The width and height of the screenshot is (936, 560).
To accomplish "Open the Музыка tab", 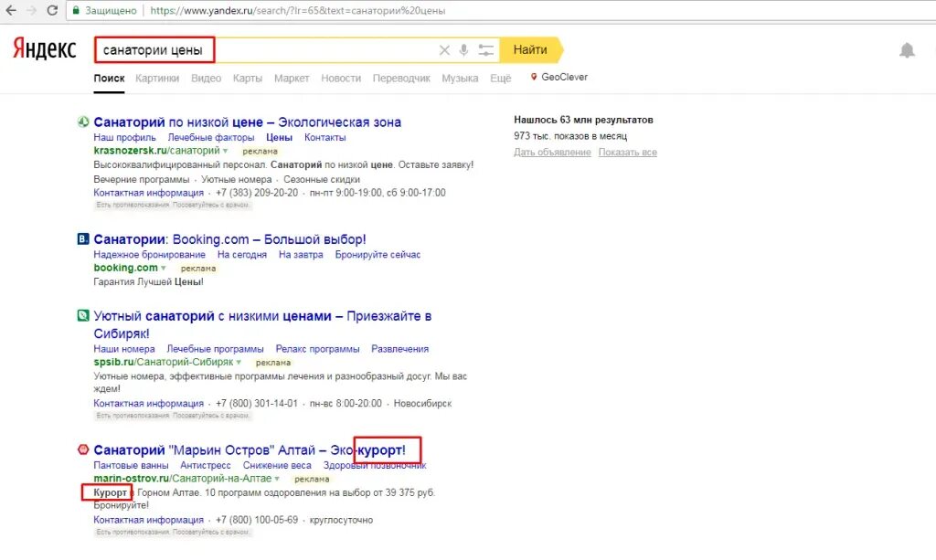I will coord(460,79).
